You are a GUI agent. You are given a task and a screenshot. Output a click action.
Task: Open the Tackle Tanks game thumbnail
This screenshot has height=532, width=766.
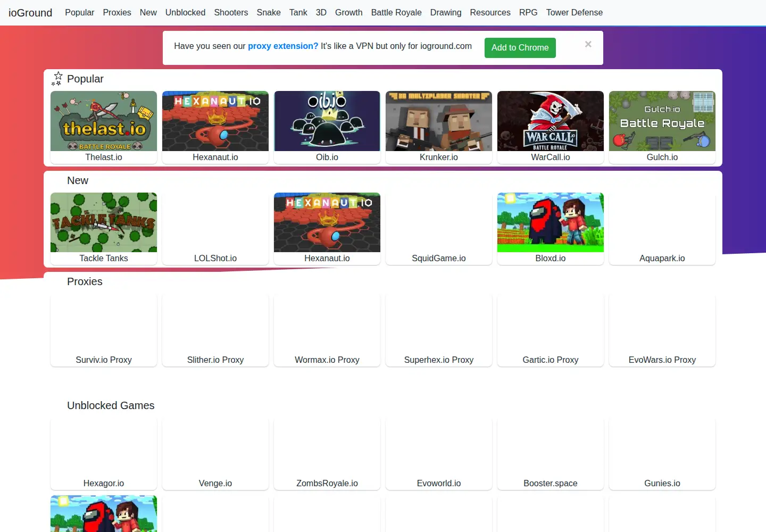(x=104, y=222)
